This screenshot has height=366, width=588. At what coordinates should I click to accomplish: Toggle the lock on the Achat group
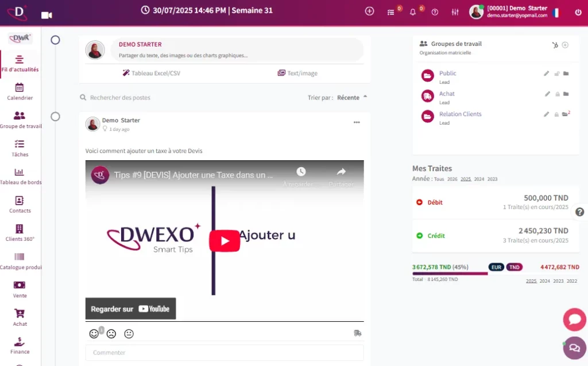point(556,94)
